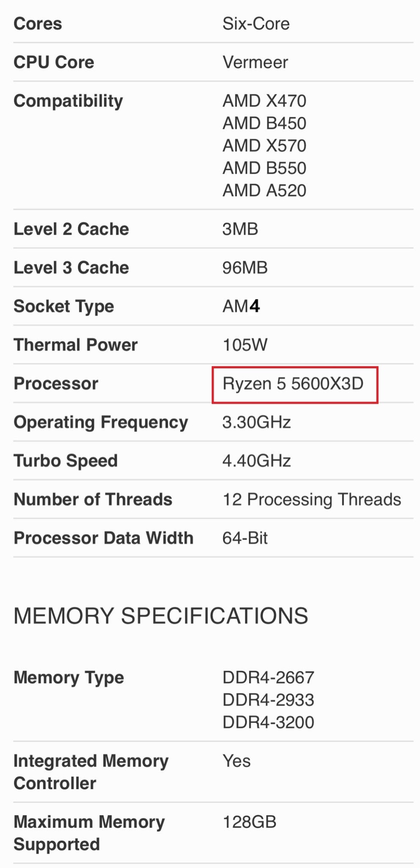
Task: Click AMD A520 in the compatibility list
Action: click(264, 191)
